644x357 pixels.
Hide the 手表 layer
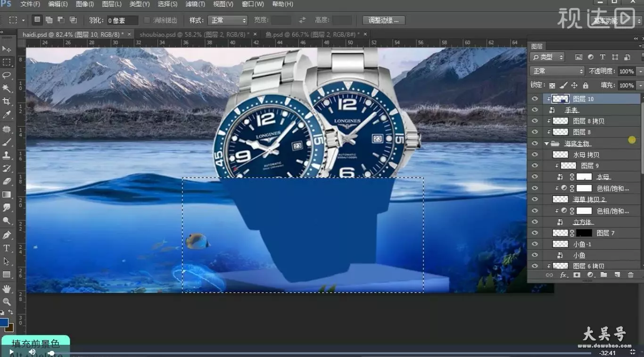point(535,110)
